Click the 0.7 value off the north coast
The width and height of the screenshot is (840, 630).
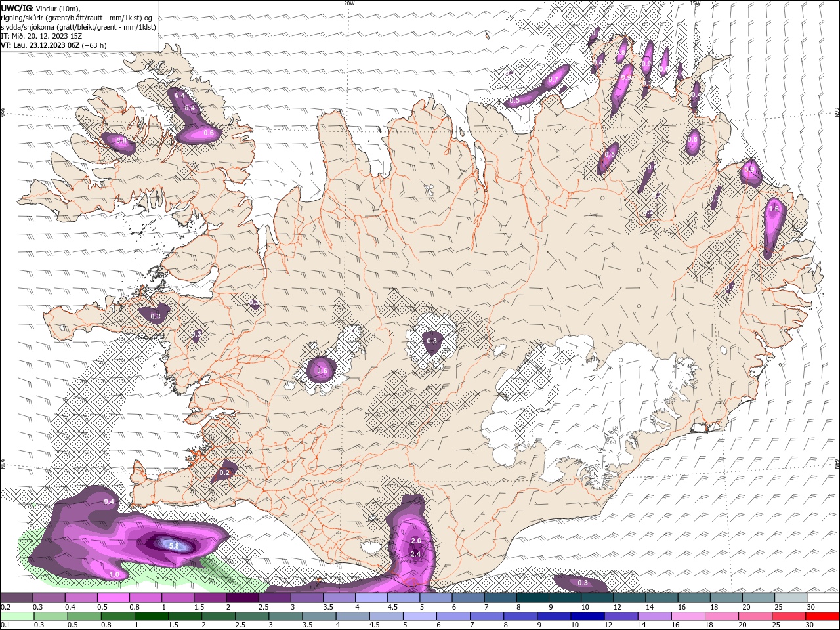point(553,80)
